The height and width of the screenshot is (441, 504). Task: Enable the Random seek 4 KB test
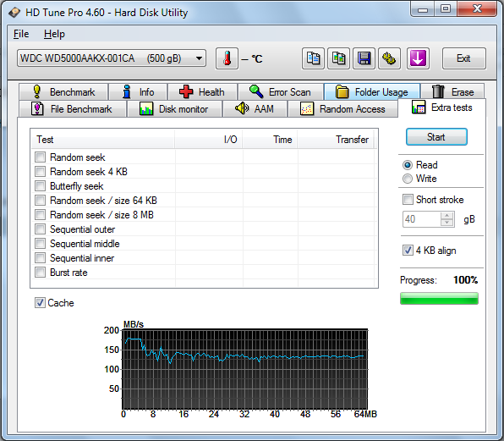(41, 172)
